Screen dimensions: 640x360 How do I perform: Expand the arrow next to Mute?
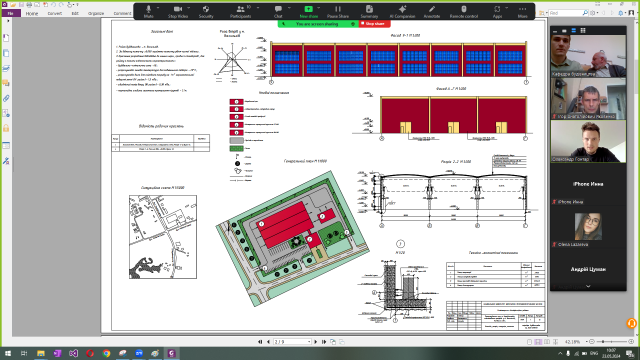158,8
